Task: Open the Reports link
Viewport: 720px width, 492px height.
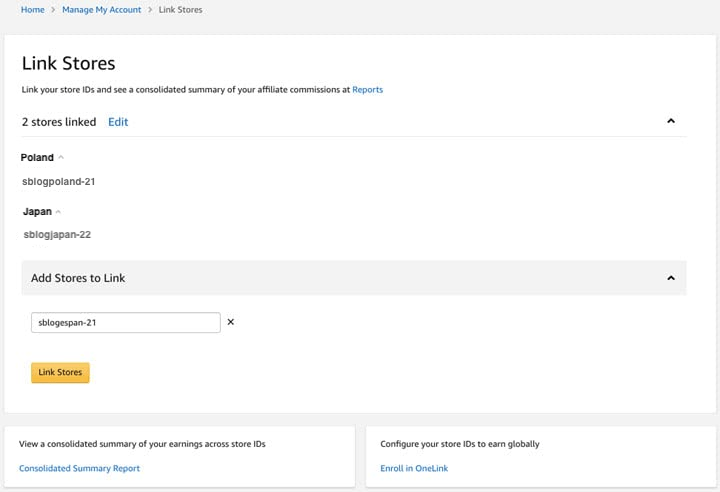Action: (x=367, y=89)
